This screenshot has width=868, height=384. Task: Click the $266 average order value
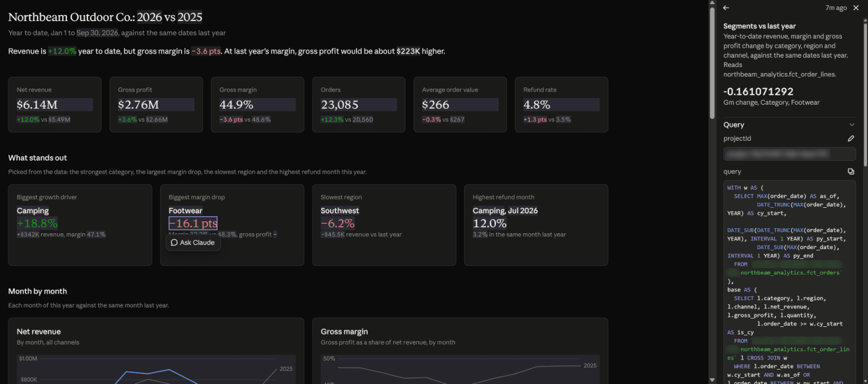(x=436, y=105)
